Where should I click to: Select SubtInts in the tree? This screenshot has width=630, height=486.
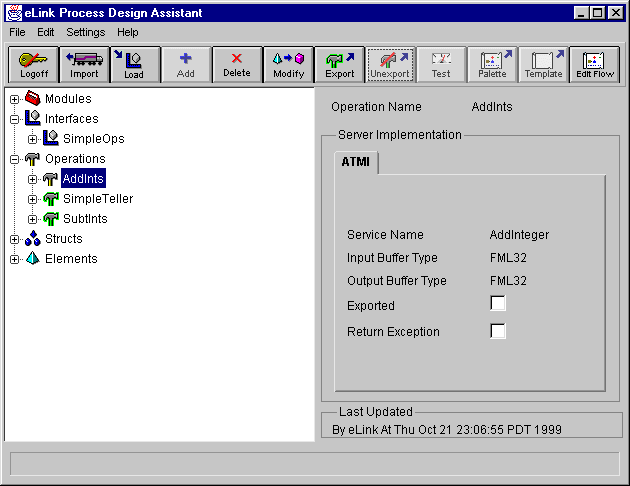(x=85, y=218)
